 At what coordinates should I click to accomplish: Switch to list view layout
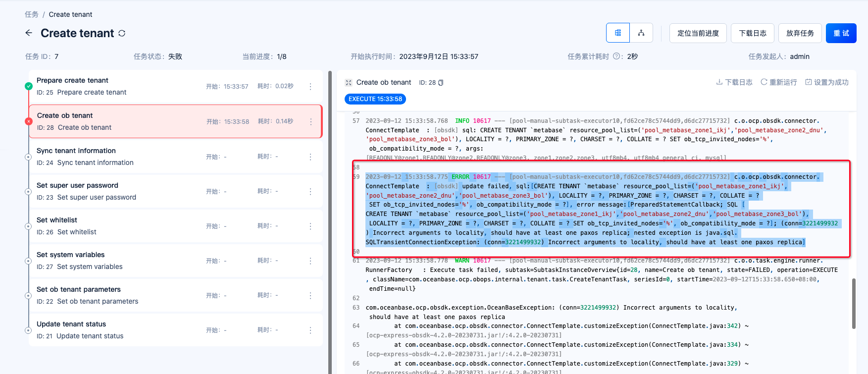click(618, 33)
